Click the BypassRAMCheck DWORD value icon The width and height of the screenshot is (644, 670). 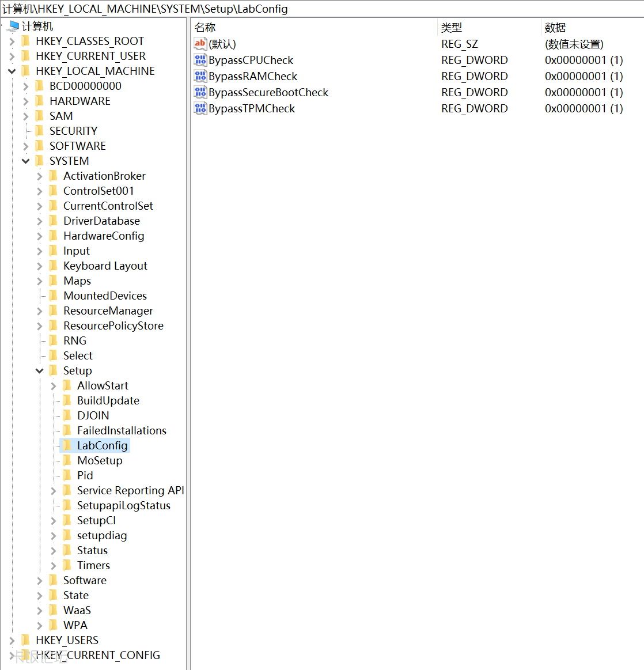coord(200,76)
